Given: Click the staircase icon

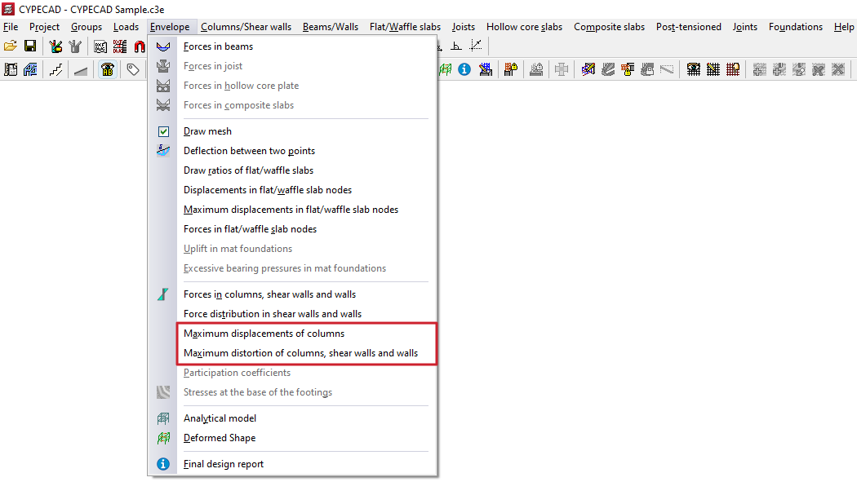Looking at the screenshot, I should tap(56, 69).
